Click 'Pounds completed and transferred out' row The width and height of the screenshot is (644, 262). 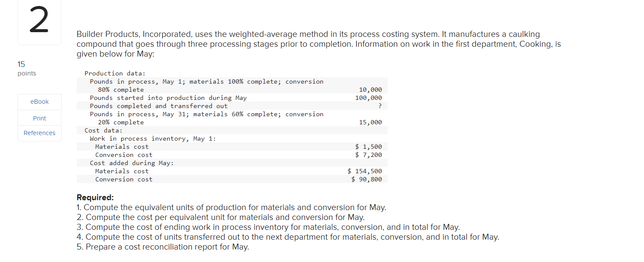(x=232, y=106)
